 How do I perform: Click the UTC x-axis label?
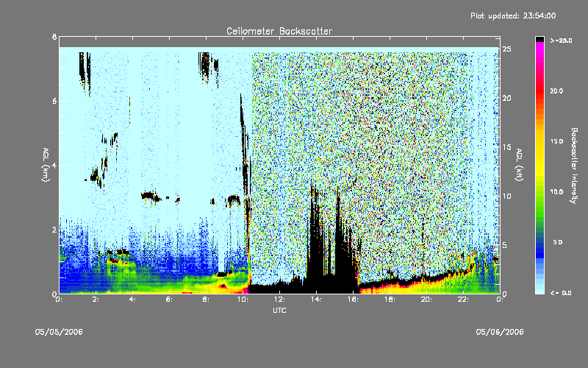pos(279,310)
